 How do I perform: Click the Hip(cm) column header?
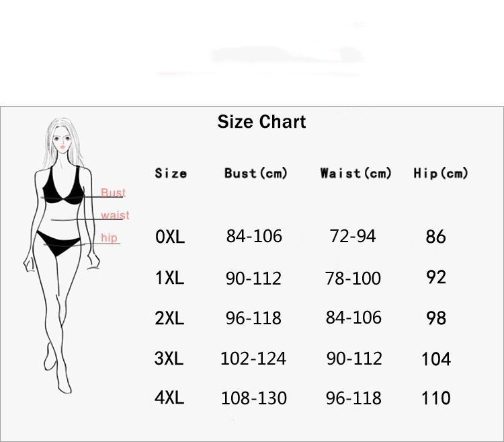point(440,173)
